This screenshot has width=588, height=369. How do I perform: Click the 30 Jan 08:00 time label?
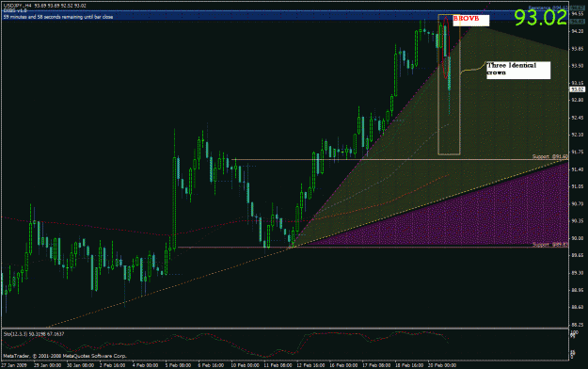81,365
